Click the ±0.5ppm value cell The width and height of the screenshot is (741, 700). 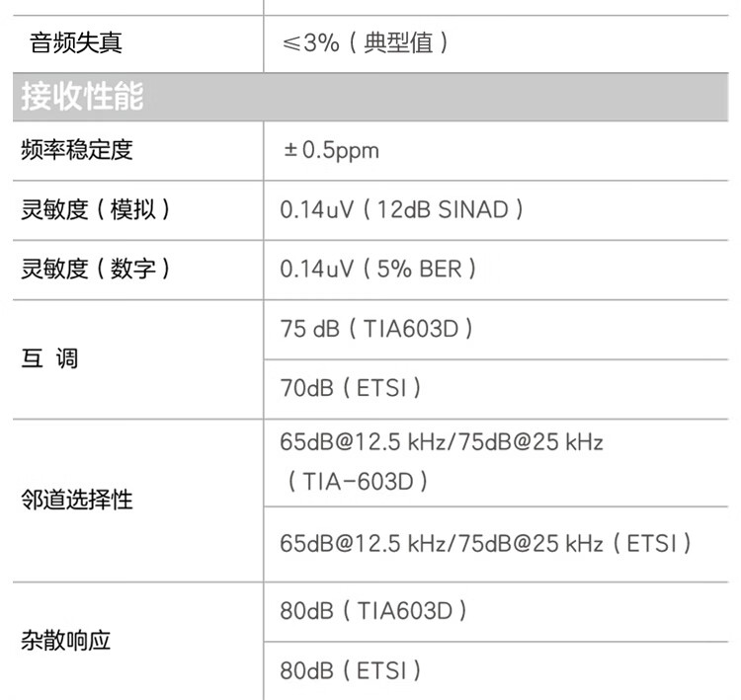pyautogui.click(x=331, y=150)
